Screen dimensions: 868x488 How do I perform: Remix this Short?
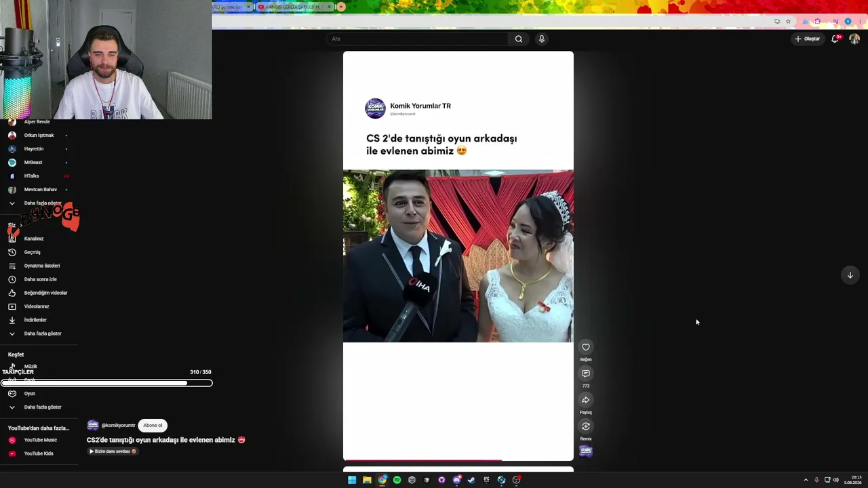click(x=586, y=426)
